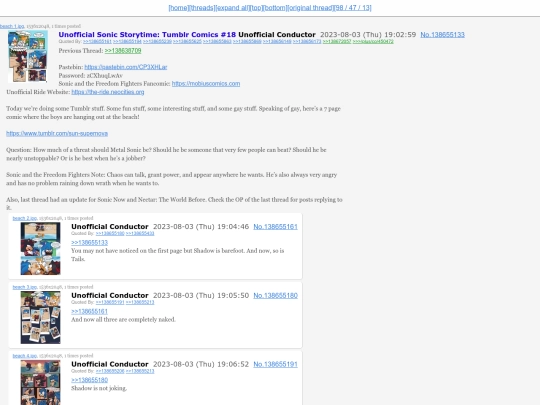Click the paragraph starting 'Also, last thread had an update'
The width and height of the screenshot is (540, 405).
point(174,204)
